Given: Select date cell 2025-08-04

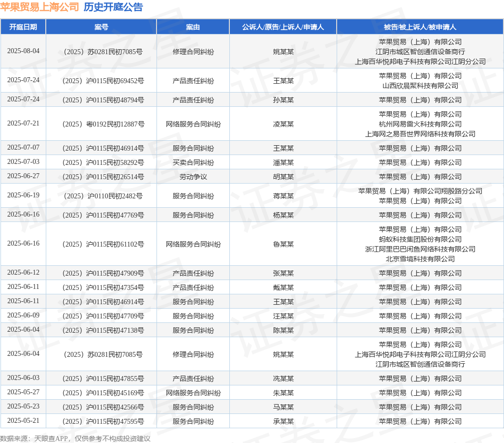Looking at the screenshot, I should (23, 51).
